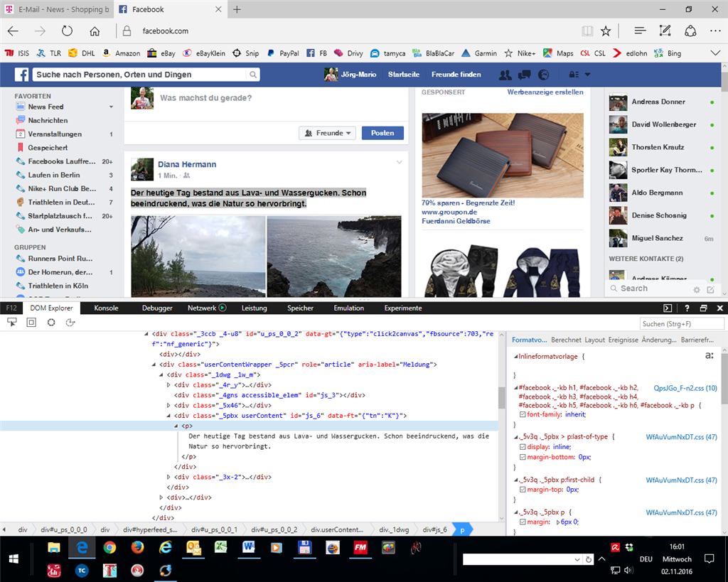Click the DOM tree vertical scrollbar thumb
Image resolution: width=728 pixels, height=582 pixels.
coord(501,397)
